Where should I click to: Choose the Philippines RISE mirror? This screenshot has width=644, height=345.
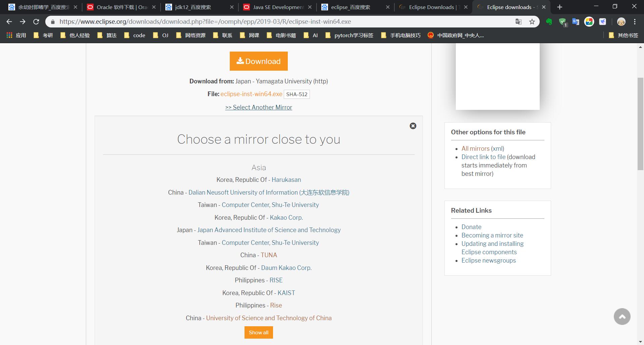point(276,280)
